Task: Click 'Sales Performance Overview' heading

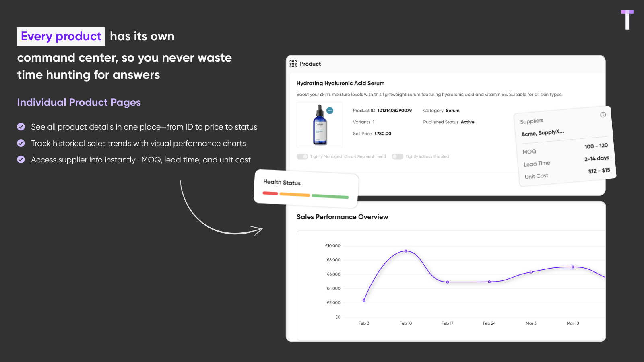Action: point(343,217)
